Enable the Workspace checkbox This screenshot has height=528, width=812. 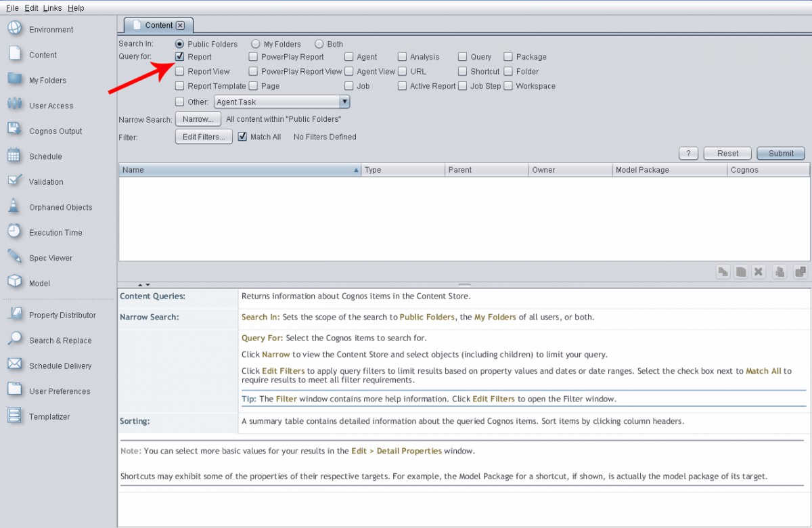pos(508,86)
